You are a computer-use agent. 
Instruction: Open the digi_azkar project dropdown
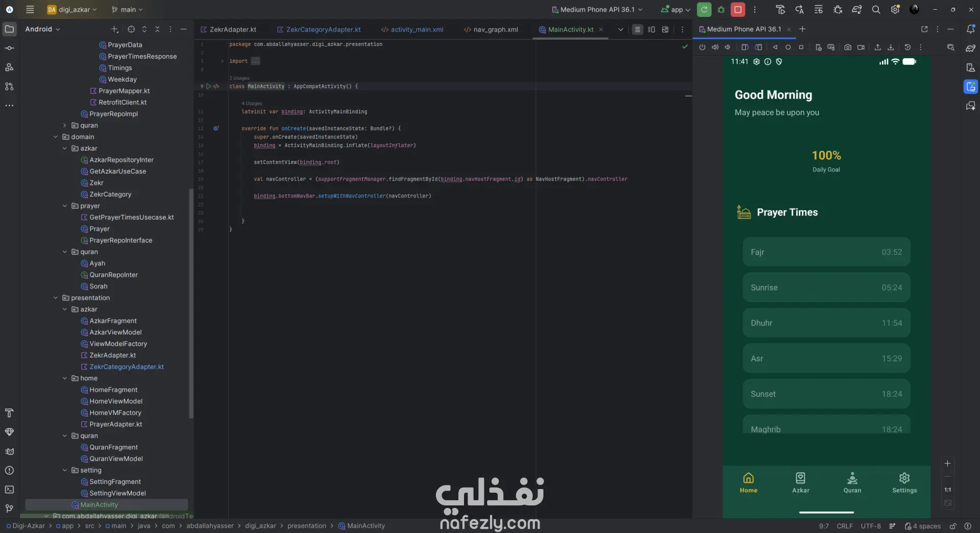[72, 10]
